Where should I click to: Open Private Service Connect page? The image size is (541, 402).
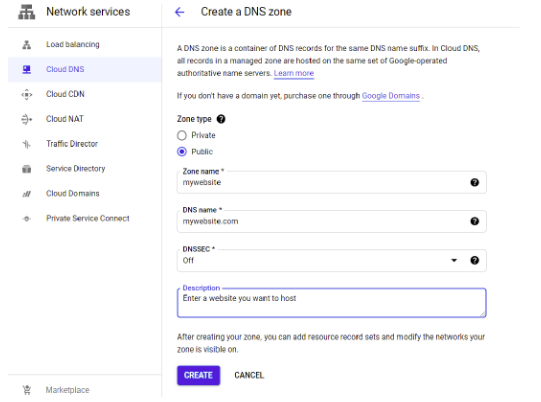pyautogui.click(x=85, y=218)
